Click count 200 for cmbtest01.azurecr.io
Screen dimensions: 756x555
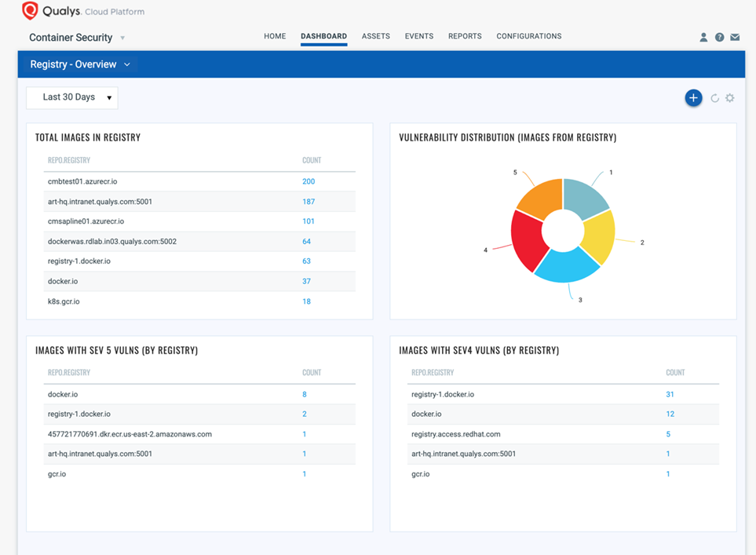click(x=309, y=182)
